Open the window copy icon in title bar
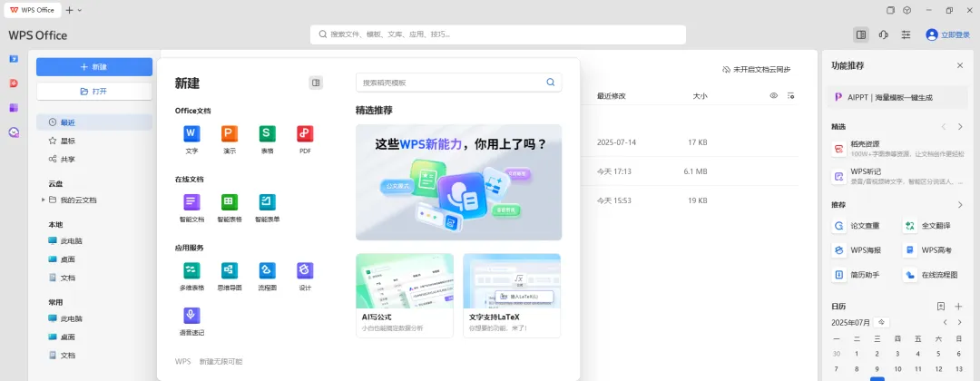Viewport: 980px width, 381px height. coord(891,10)
